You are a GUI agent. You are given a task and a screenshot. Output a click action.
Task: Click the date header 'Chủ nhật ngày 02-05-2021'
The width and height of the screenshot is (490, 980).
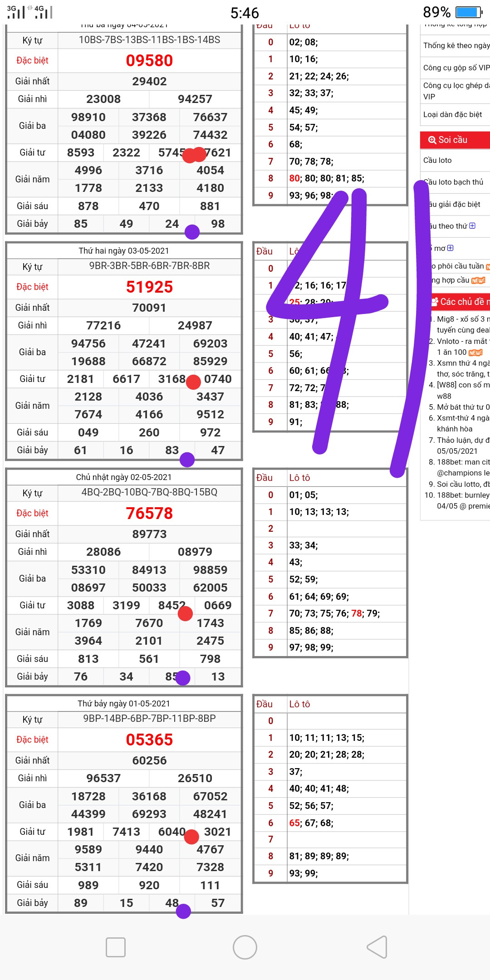tap(124, 477)
